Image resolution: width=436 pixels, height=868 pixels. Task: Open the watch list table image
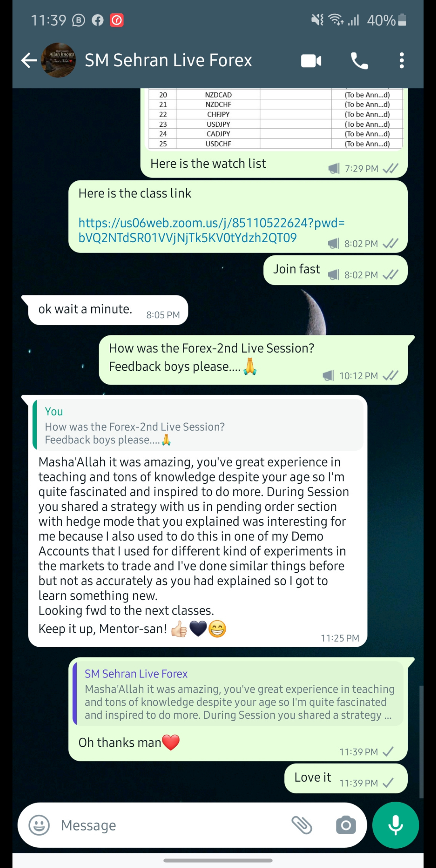tap(276, 119)
